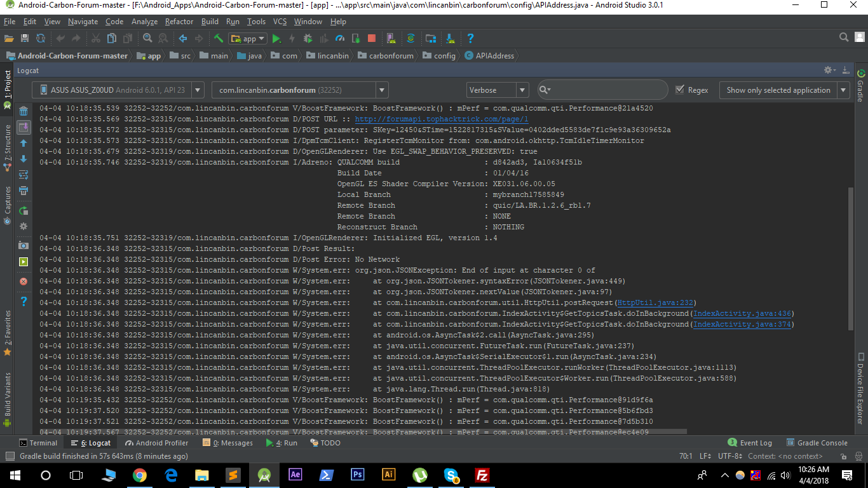
Task: Open the Build menu
Action: click(210, 22)
